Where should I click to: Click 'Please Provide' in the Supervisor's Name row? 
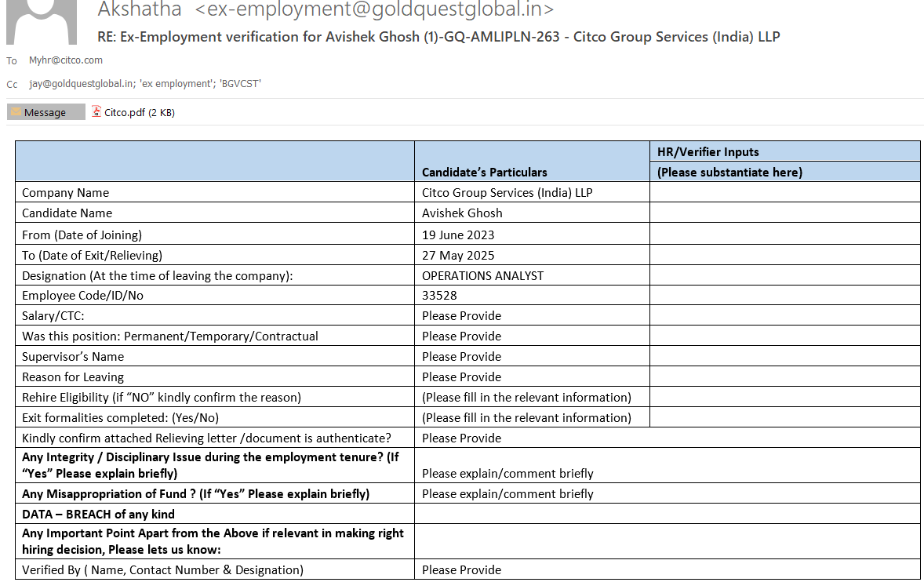coord(461,357)
